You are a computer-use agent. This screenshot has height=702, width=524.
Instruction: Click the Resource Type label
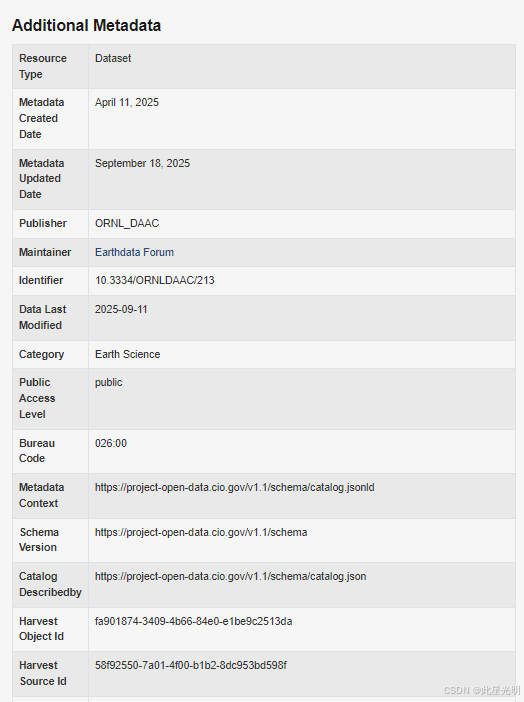coord(43,66)
